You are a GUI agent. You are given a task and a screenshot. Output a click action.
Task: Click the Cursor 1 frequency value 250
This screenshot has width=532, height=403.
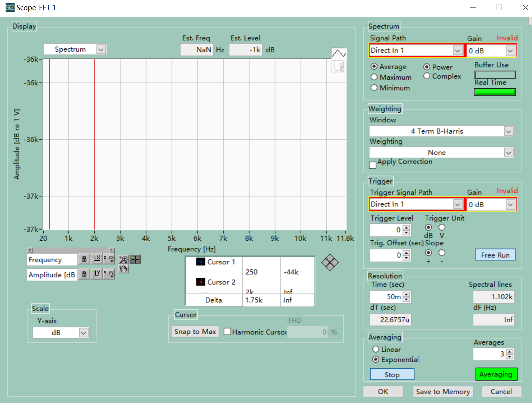(252, 272)
